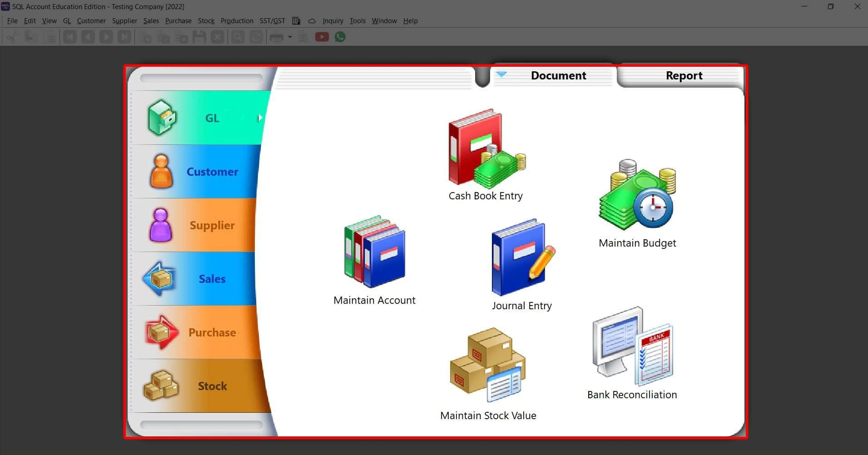Open the Edit menu

click(30, 21)
